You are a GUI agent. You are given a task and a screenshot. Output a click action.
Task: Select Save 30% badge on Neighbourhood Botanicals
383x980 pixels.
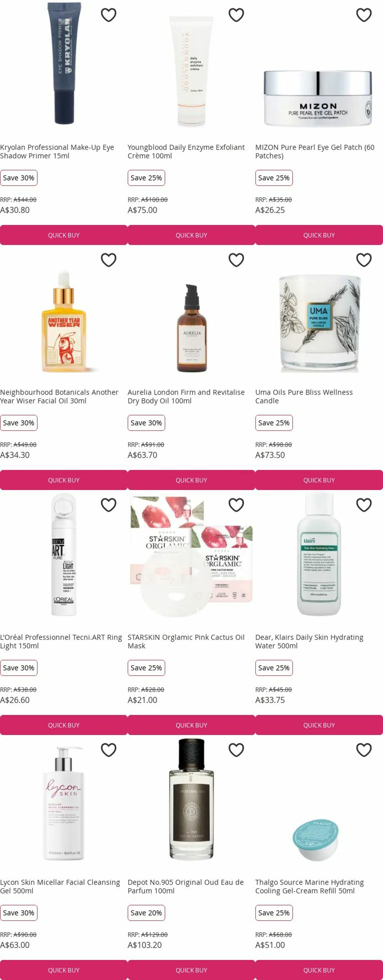pyautogui.click(x=19, y=423)
